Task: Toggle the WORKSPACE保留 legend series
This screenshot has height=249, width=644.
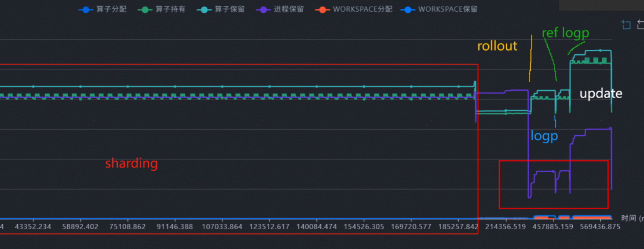Action: click(439, 9)
